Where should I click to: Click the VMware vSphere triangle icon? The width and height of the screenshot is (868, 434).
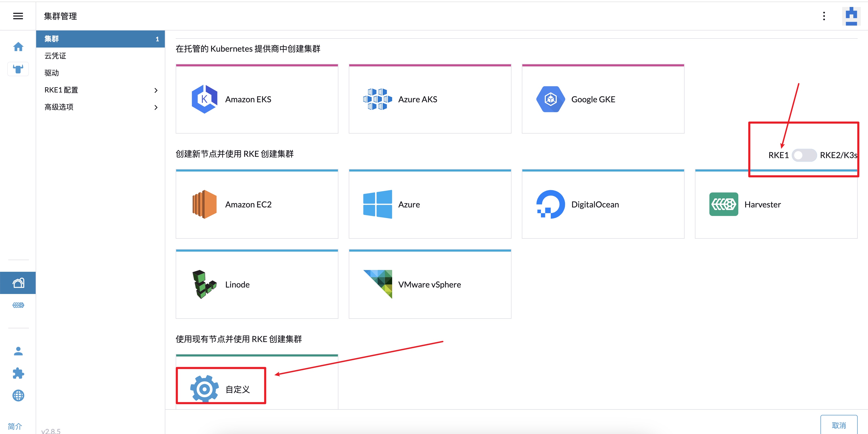pyautogui.click(x=377, y=284)
